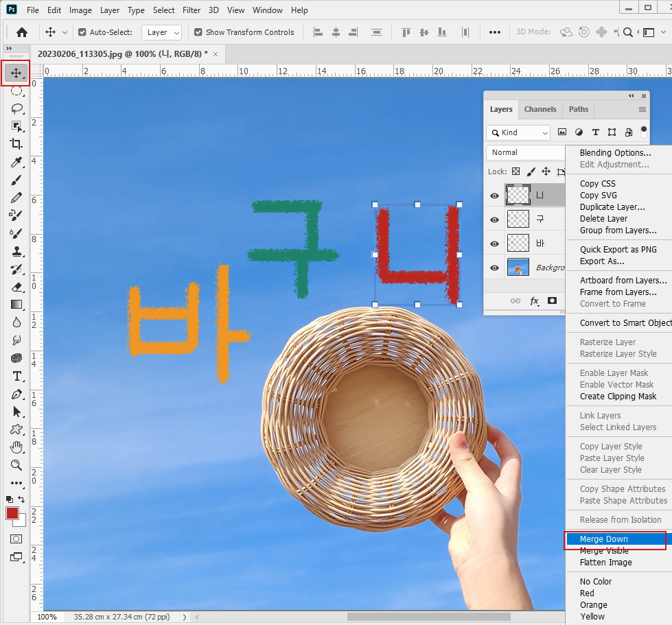The image size is (672, 625).
Task: Open status bar info arrow
Action: (x=184, y=617)
